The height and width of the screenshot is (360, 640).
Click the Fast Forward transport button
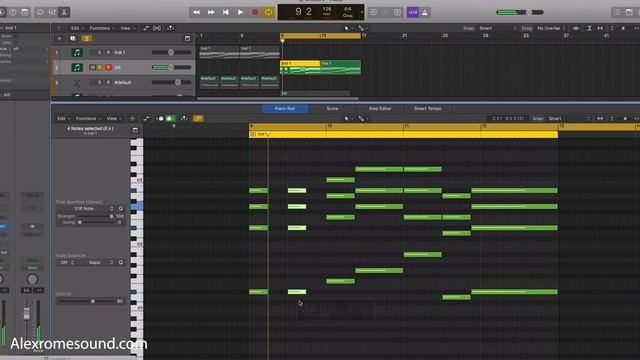tap(211, 12)
